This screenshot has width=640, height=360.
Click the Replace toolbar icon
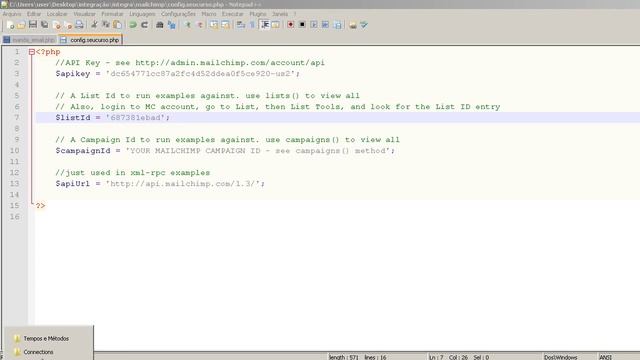tap(171, 25)
